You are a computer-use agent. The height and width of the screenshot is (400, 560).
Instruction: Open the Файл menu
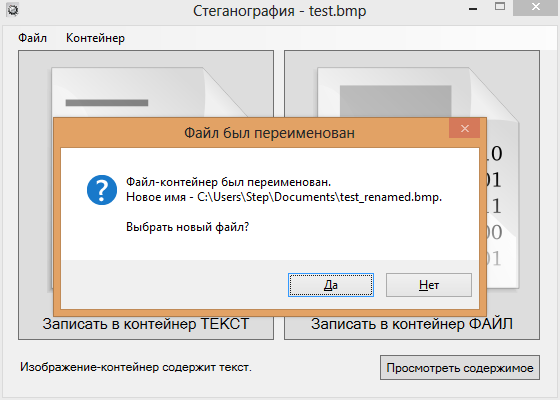click(x=32, y=38)
